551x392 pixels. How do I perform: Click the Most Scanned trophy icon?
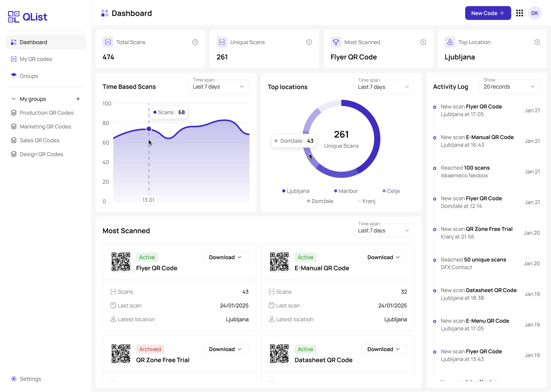[336, 42]
